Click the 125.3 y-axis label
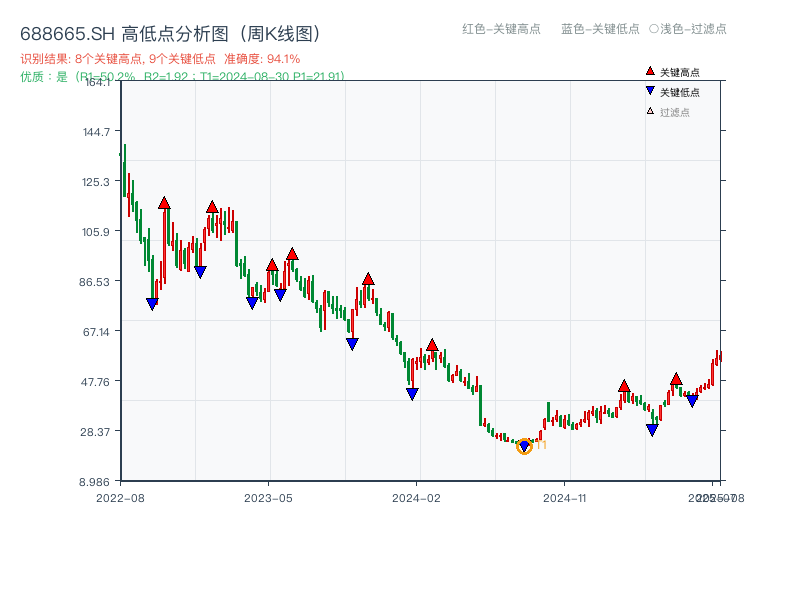The width and height of the screenshot is (800, 600). (x=96, y=182)
